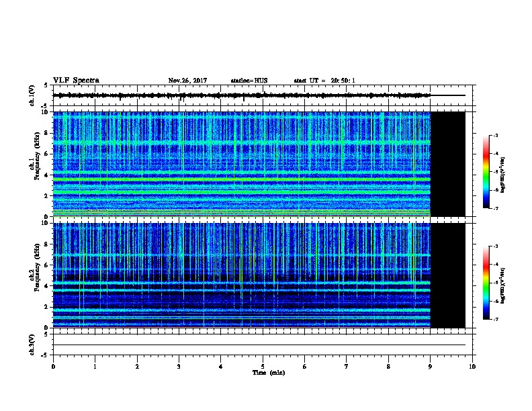Click the '9' tick on the time axis

pyautogui.click(x=430, y=367)
